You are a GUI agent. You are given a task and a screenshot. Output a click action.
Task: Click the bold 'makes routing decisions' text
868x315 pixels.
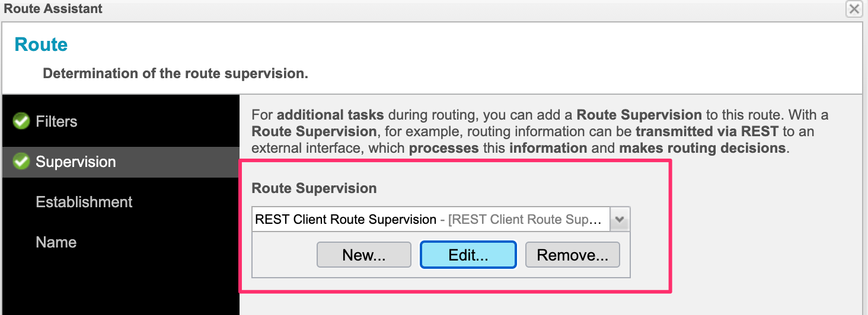click(703, 148)
